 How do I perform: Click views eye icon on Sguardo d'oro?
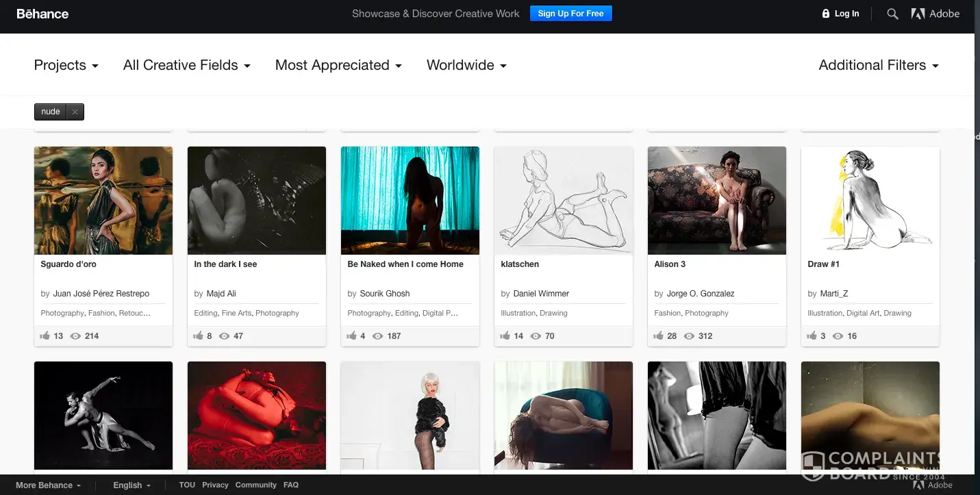coord(76,336)
